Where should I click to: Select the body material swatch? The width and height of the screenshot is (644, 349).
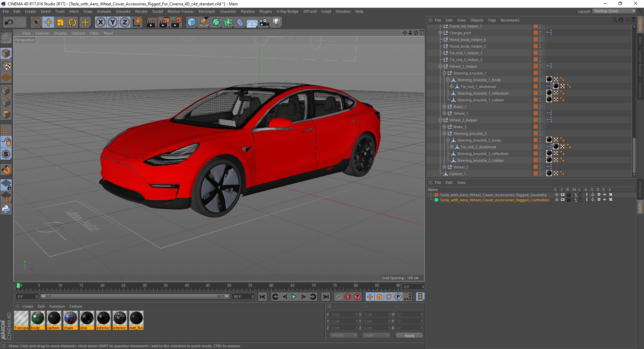[38, 320]
